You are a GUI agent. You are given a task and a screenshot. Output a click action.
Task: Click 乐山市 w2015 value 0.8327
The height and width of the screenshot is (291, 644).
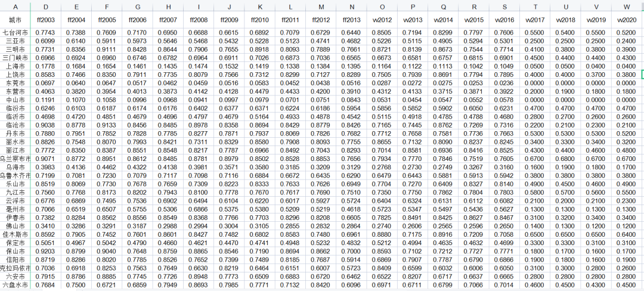point(474,184)
